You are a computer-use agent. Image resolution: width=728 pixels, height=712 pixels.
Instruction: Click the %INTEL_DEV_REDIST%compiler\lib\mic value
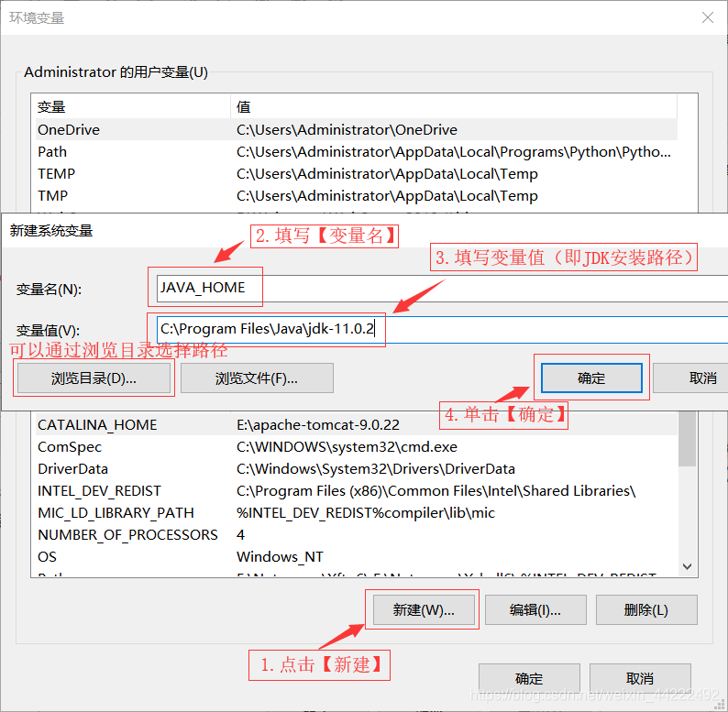pyautogui.click(x=366, y=512)
